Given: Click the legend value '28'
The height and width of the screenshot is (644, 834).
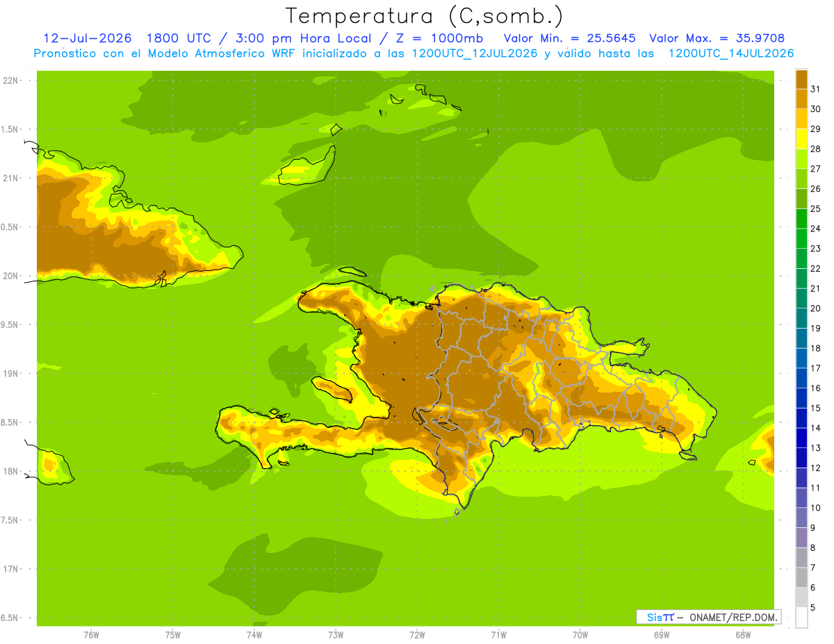Looking at the screenshot, I should pos(815,149).
